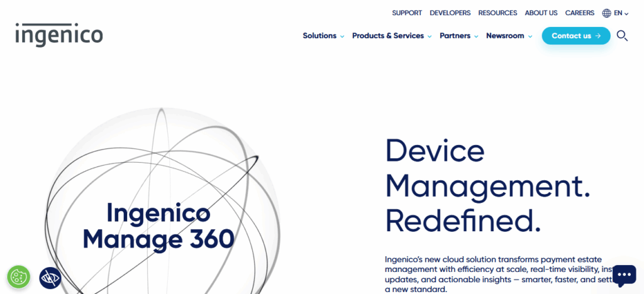The width and height of the screenshot is (644, 294).
Task: Click the Device Management Redefined heading
Action: coord(487,185)
